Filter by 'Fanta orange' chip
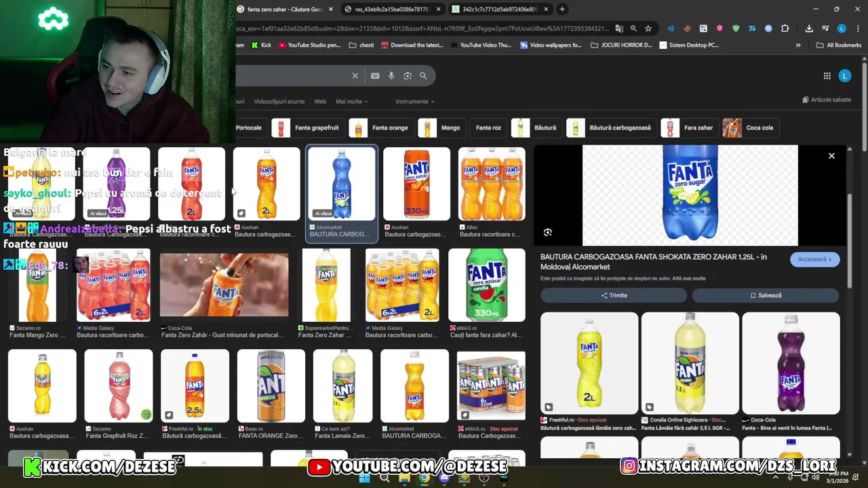Screen dimensions: 868x488 [381, 127]
